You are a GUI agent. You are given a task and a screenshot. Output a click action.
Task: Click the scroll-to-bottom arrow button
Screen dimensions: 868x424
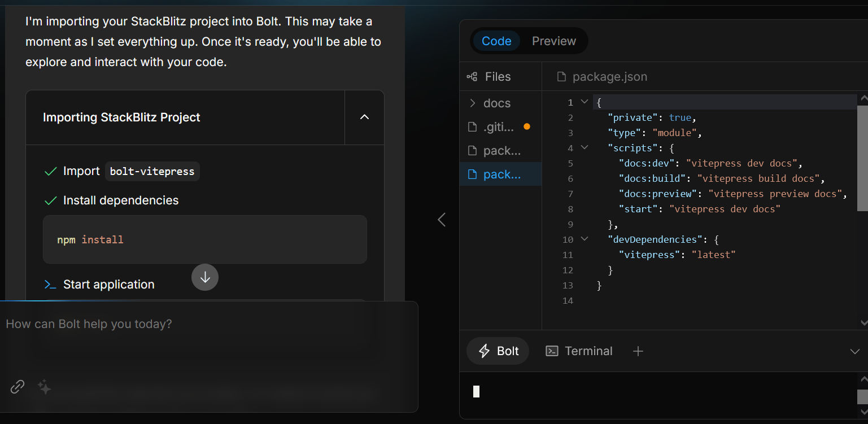tap(205, 277)
